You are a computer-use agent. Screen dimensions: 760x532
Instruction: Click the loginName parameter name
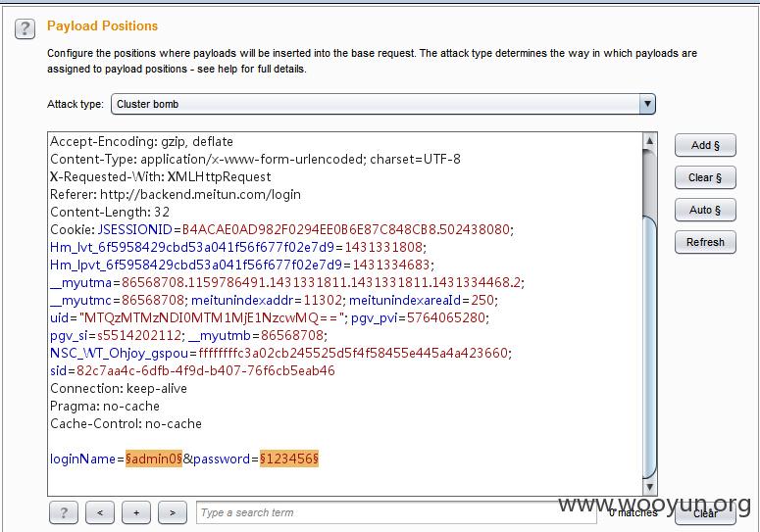coord(82,459)
